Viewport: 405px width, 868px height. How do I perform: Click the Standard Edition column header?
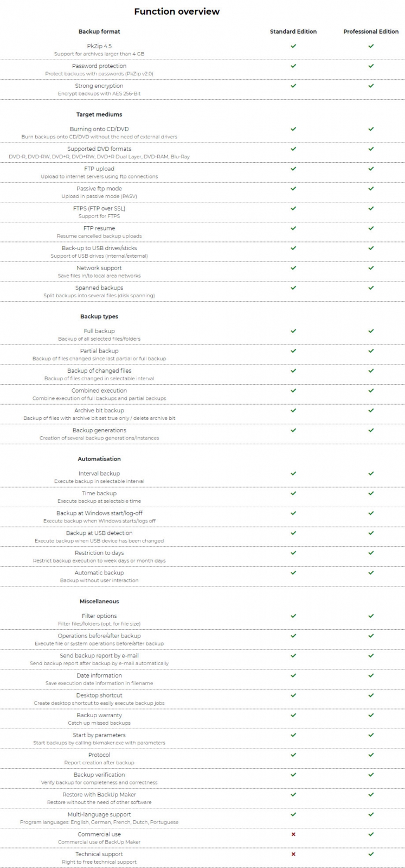click(293, 31)
